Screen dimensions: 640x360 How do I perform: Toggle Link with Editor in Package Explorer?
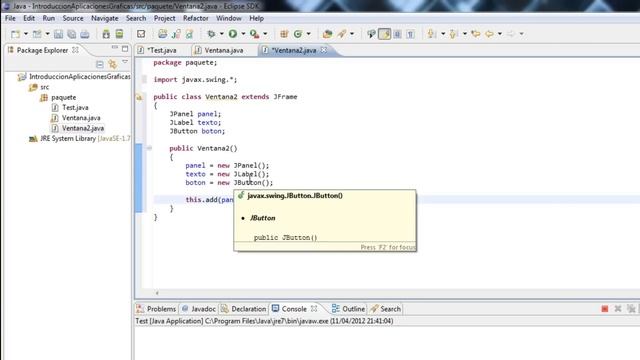click(113, 64)
